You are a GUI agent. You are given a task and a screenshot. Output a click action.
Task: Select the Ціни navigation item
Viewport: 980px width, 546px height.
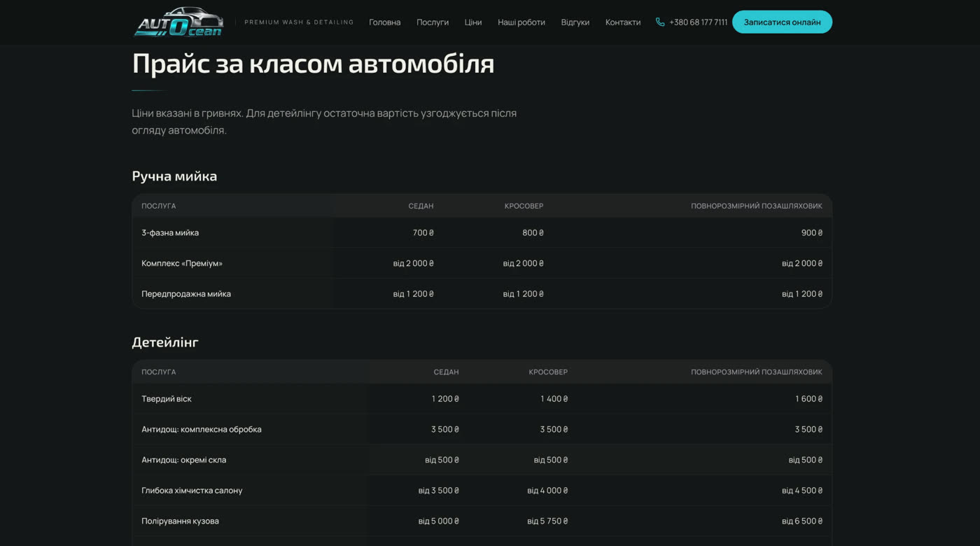473,22
